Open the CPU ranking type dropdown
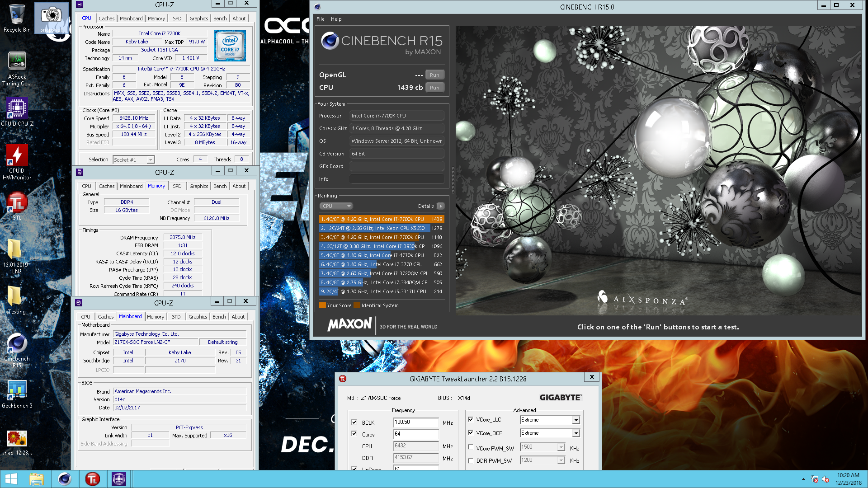 point(336,206)
